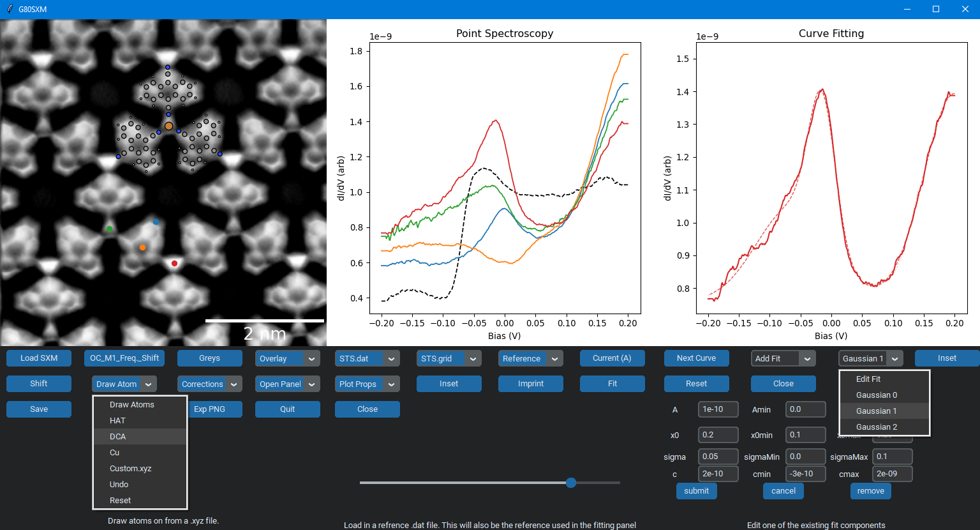Click the G80SXM feather app icon
Viewport: 980px width, 530px height.
[x=10, y=9]
